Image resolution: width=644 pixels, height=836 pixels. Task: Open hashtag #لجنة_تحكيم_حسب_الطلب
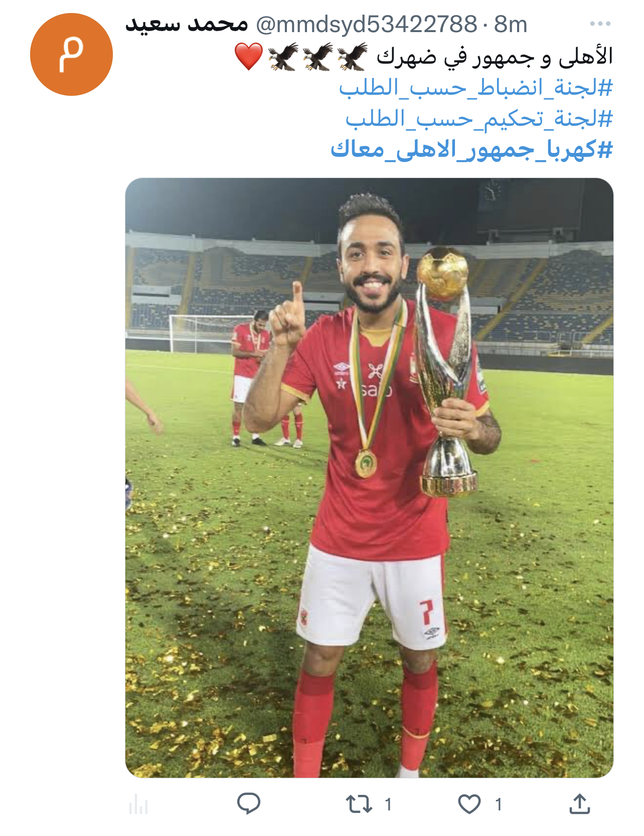(x=479, y=119)
